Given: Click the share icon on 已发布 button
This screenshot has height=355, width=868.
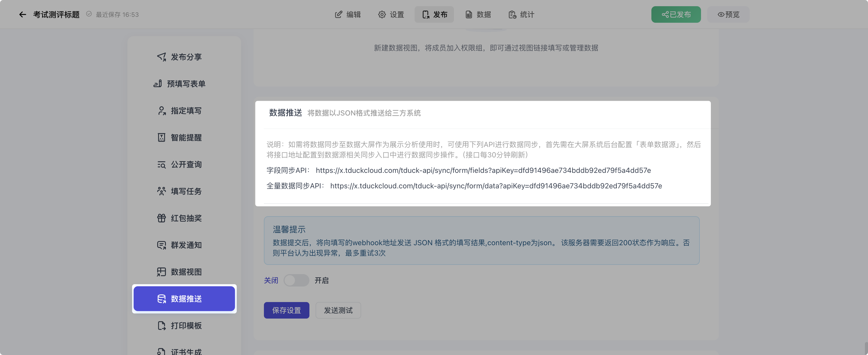Looking at the screenshot, I should pyautogui.click(x=665, y=14).
